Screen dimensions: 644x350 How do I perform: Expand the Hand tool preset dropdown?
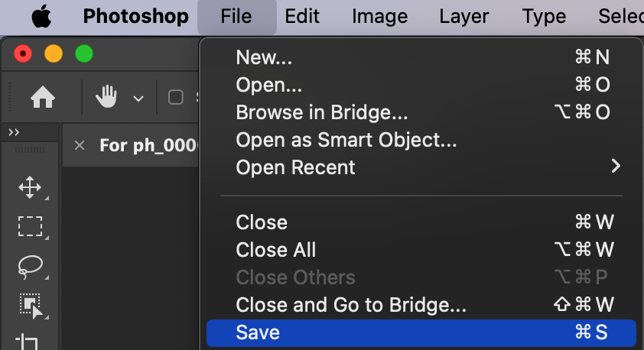138,98
